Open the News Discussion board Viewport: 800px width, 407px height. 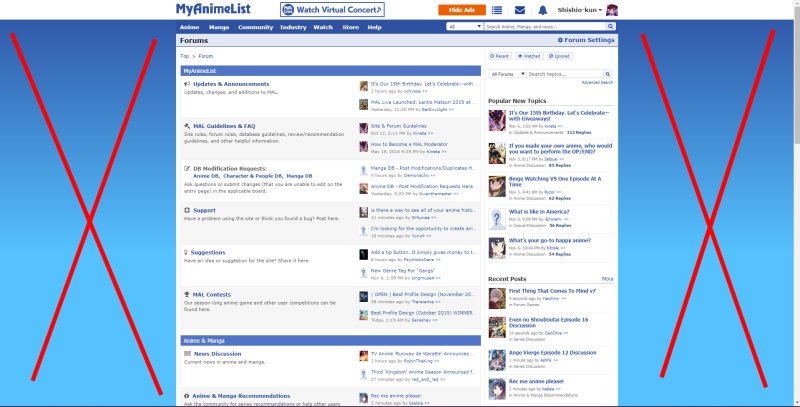point(217,354)
